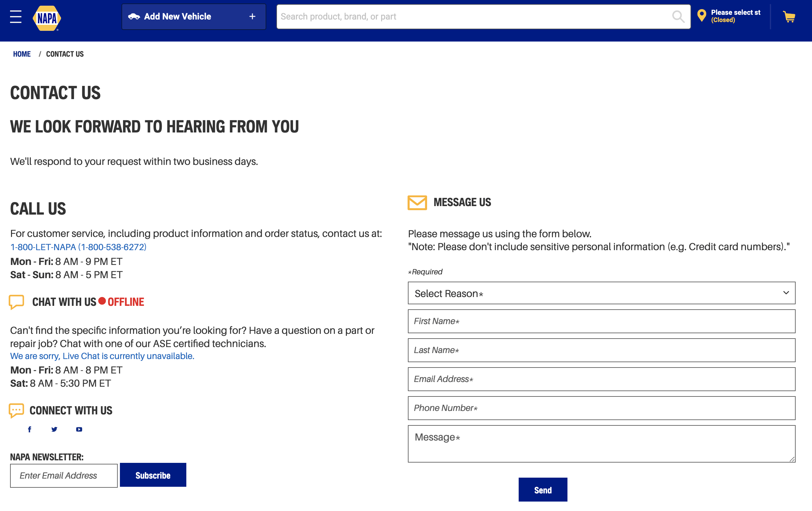Click the car icon in Add New Vehicle
This screenshot has height=511, width=812.
[134, 16]
